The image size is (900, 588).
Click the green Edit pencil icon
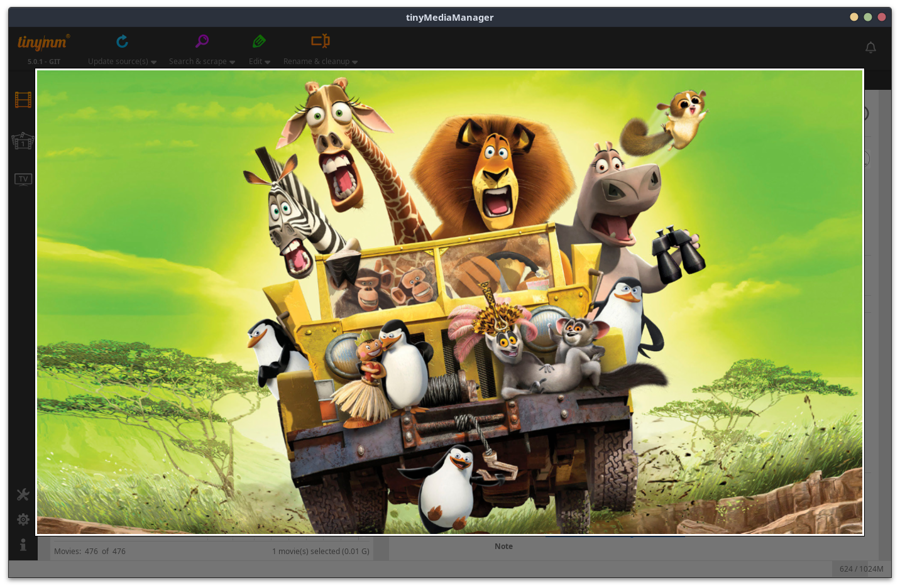[x=259, y=41]
